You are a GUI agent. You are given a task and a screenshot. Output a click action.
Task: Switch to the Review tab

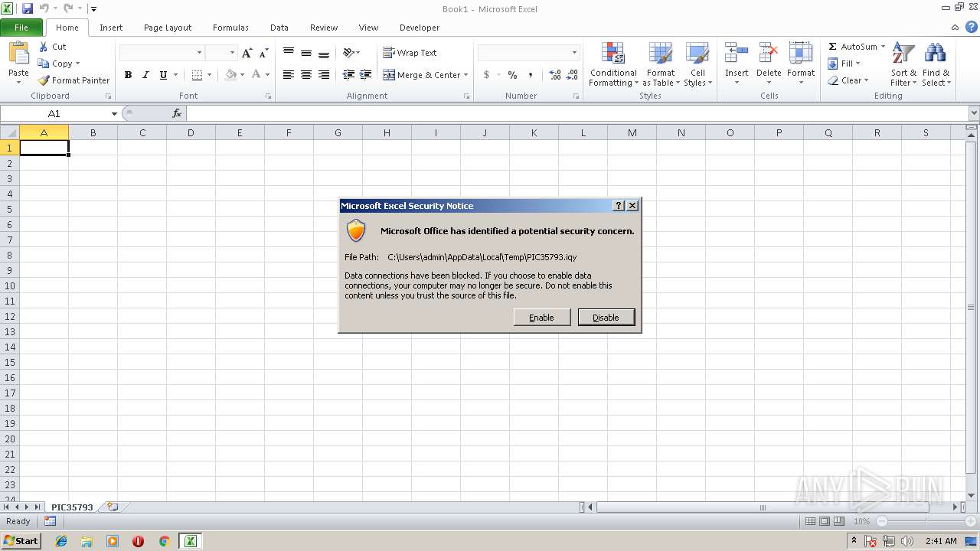[x=324, y=28]
